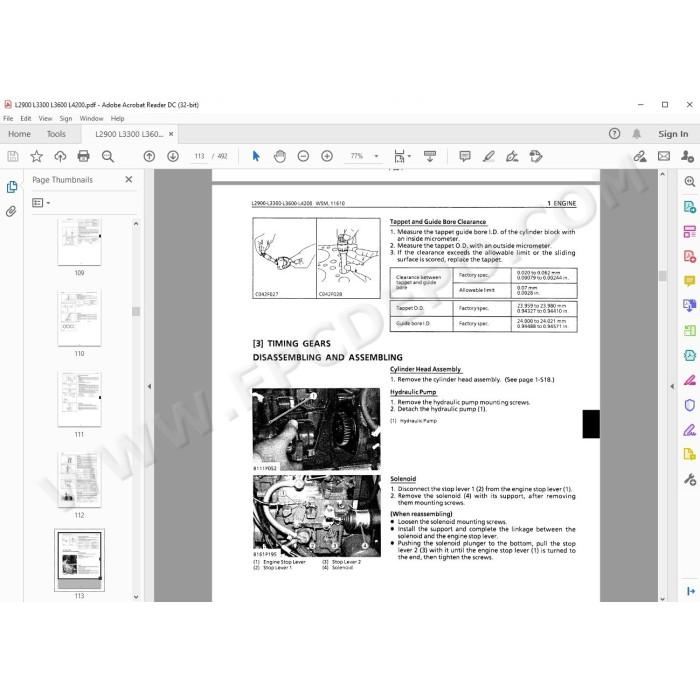700x700 pixels.
Task: Zoom in with the plus button
Action: (x=327, y=156)
